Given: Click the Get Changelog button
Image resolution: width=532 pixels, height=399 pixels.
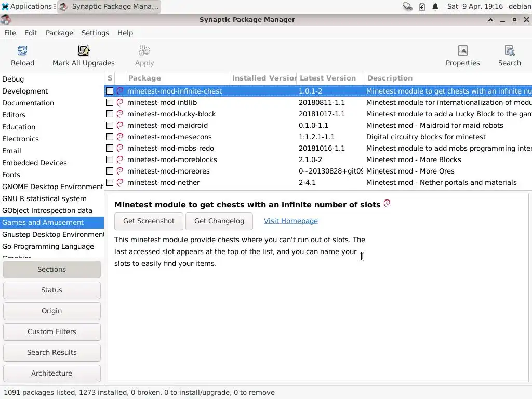Looking at the screenshot, I should (x=219, y=221).
